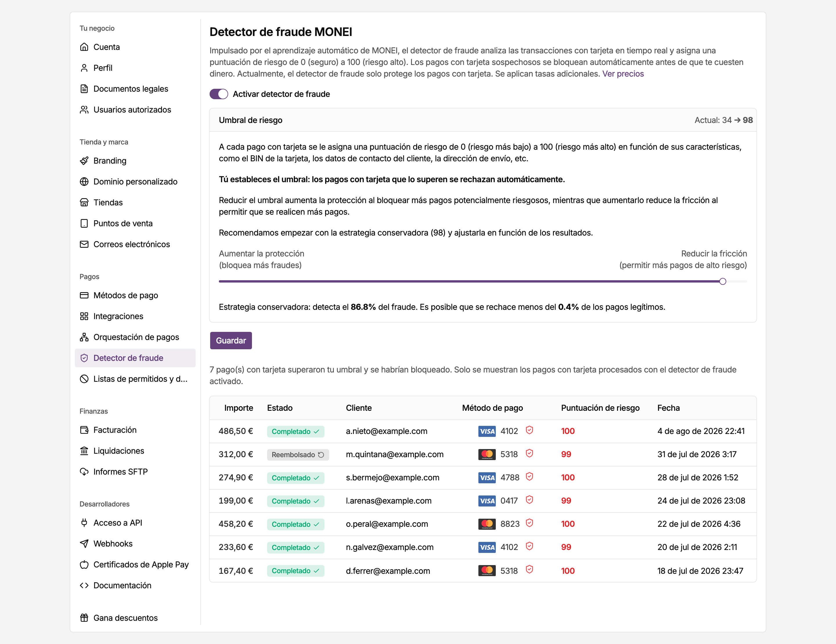
Task: Navigate to Liquidaciones page
Action: click(x=135, y=451)
